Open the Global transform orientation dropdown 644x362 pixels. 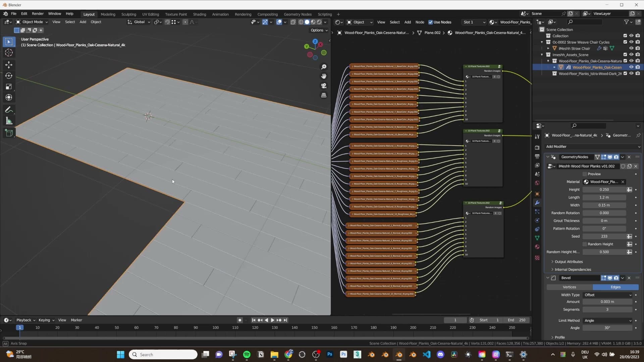click(139, 22)
